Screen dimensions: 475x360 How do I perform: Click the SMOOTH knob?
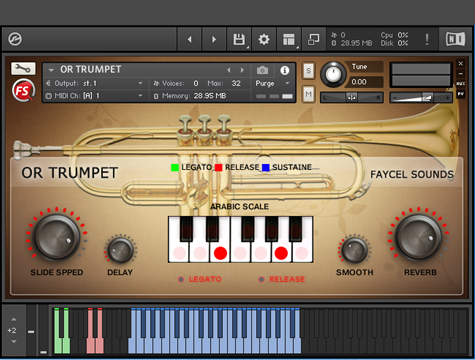pyautogui.click(x=355, y=250)
